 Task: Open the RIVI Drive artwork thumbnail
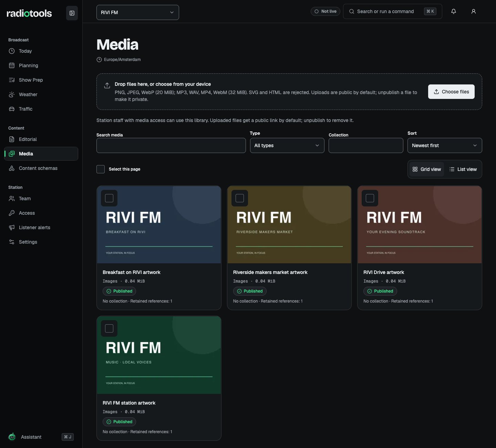[x=420, y=225]
